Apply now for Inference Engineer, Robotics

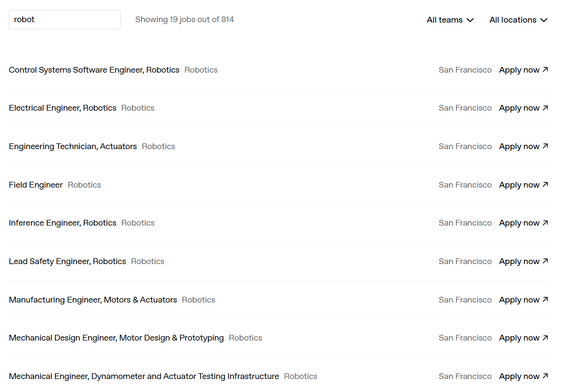524,223
